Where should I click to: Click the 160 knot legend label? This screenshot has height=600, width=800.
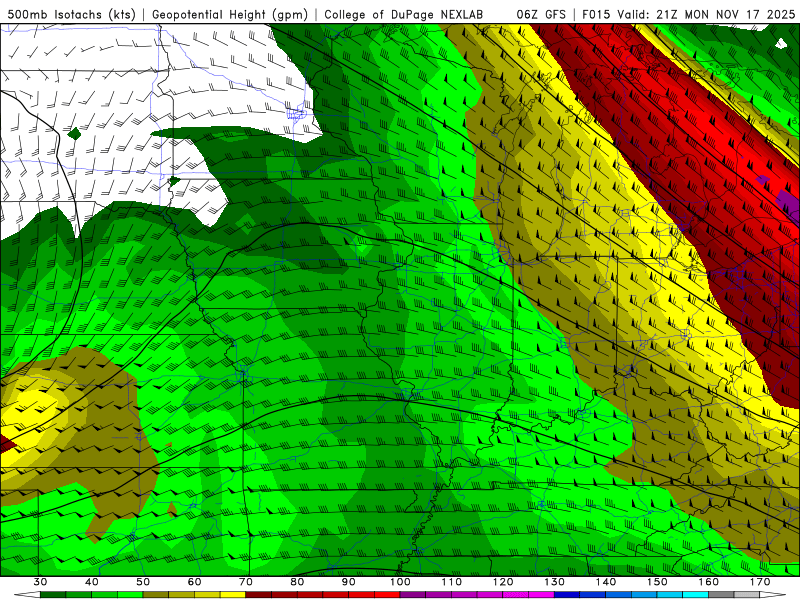709,582
